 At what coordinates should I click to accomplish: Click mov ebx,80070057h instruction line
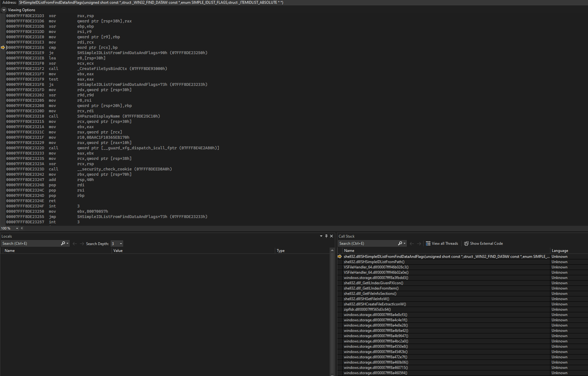point(57,211)
